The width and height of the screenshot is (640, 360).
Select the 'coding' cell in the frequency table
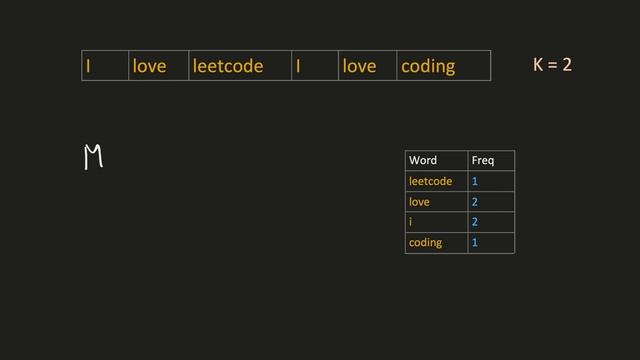coord(436,243)
